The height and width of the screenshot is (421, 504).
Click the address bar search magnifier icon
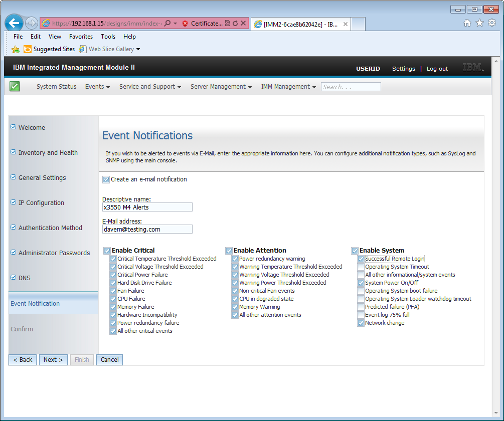pyautogui.click(x=167, y=24)
